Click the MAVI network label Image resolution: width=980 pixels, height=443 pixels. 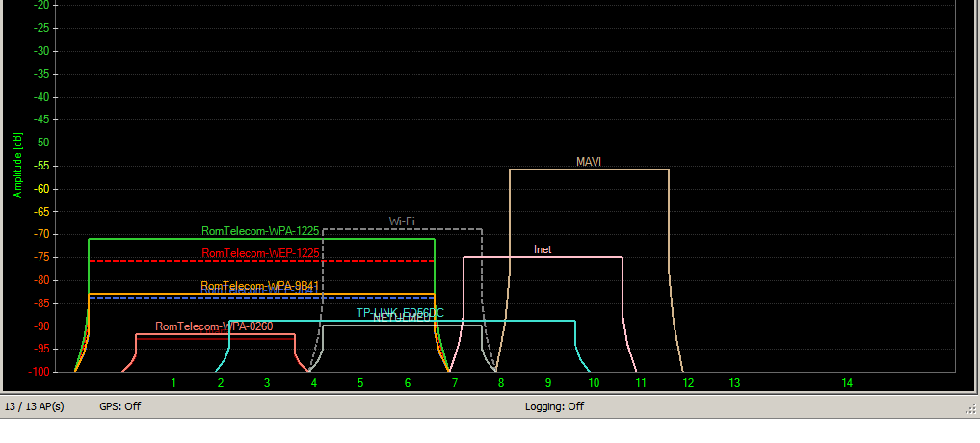(588, 162)
